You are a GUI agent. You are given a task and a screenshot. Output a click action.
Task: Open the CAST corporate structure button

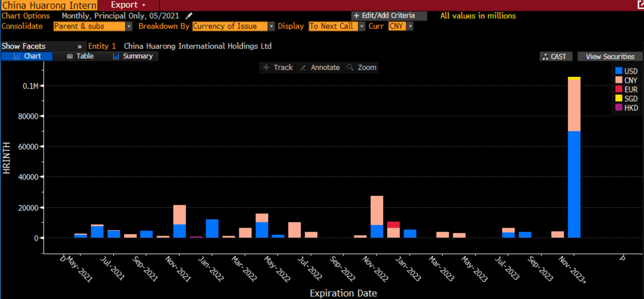coord(556,56)
